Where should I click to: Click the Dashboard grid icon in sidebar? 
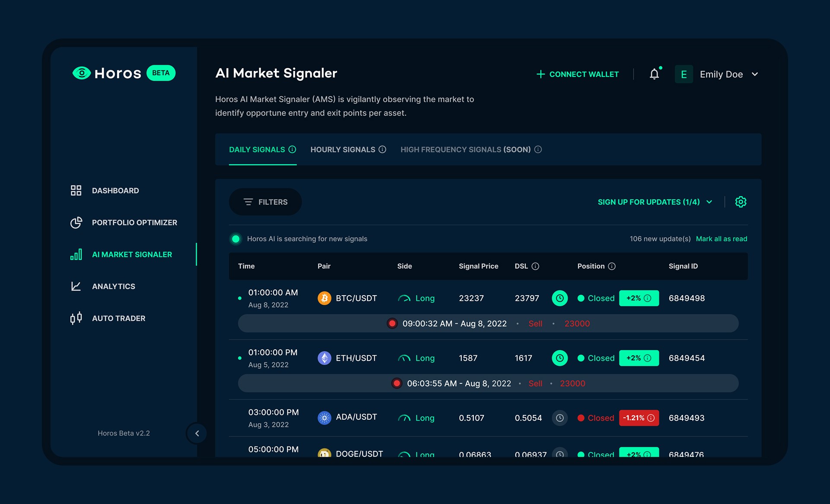point(76,191)
